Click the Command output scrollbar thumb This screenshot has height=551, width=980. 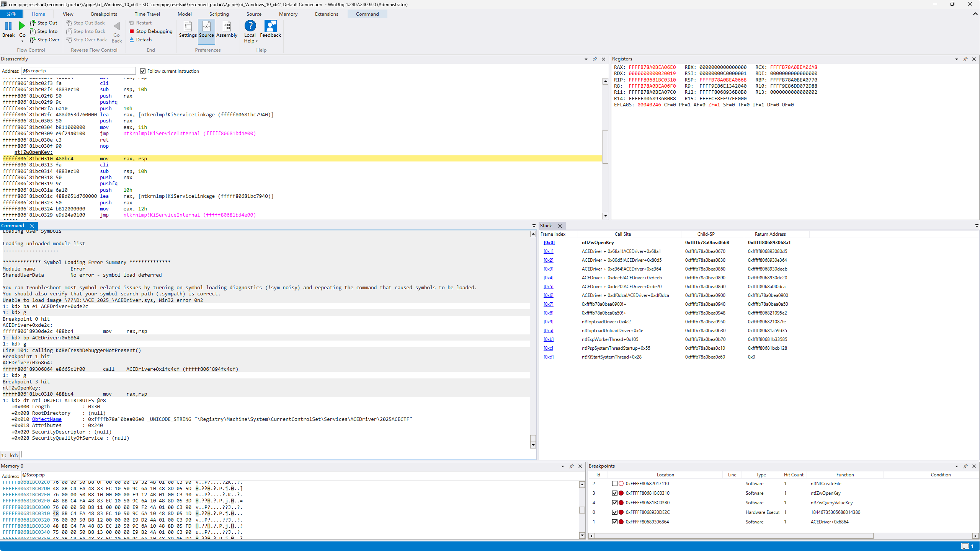[533, 439]
